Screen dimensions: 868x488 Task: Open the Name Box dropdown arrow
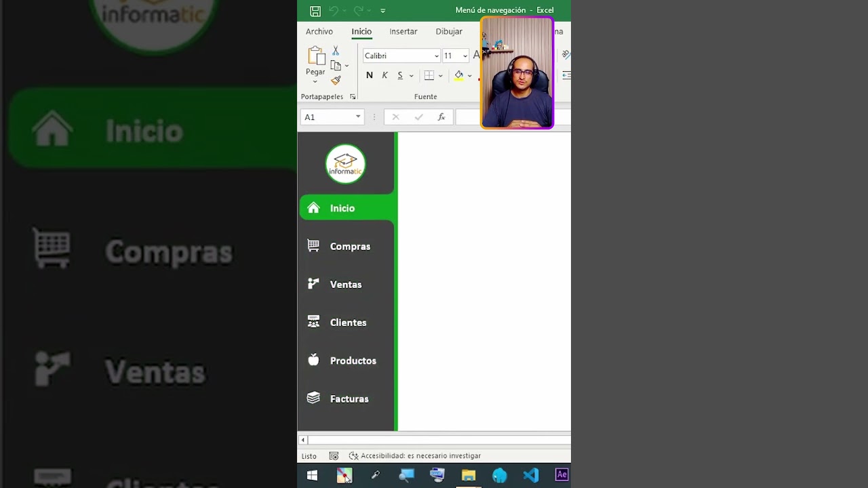[358, 117]
